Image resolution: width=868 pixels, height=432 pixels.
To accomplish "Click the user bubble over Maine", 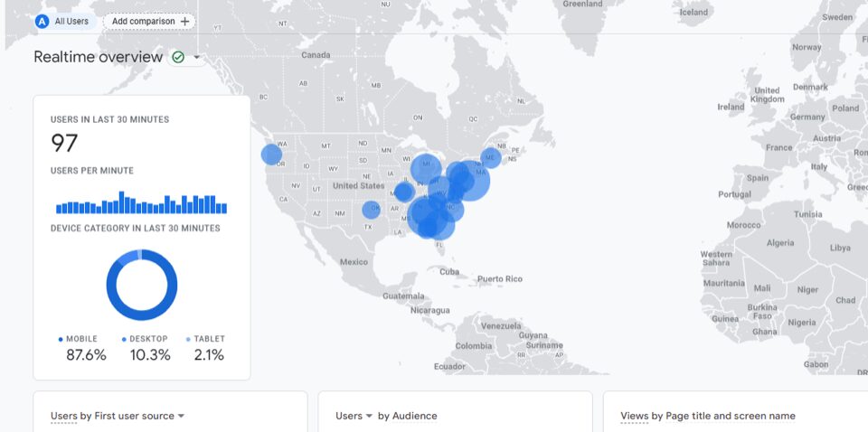I will click(x=491, y=158).
